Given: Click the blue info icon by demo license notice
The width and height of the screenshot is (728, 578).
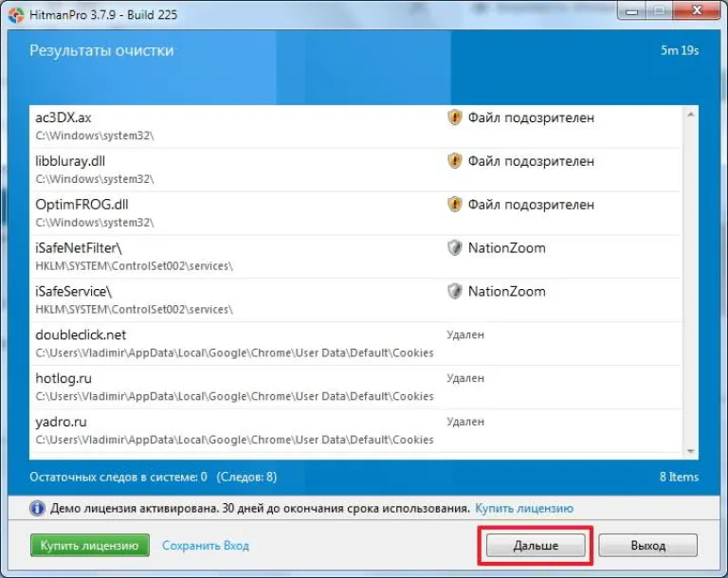Looking at the screenshot, I should 37,509.
